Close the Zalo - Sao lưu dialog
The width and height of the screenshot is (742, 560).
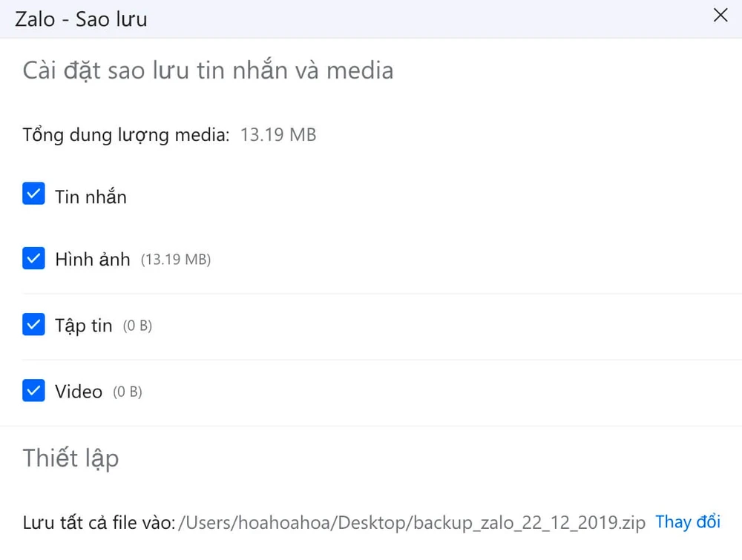pyautogui.click(x=720, y=15)
